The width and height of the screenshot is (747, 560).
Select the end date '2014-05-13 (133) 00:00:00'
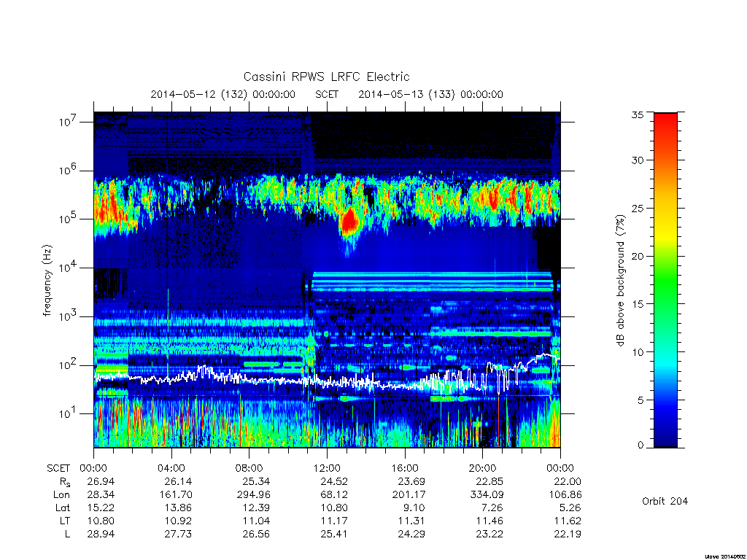[430, 94]
